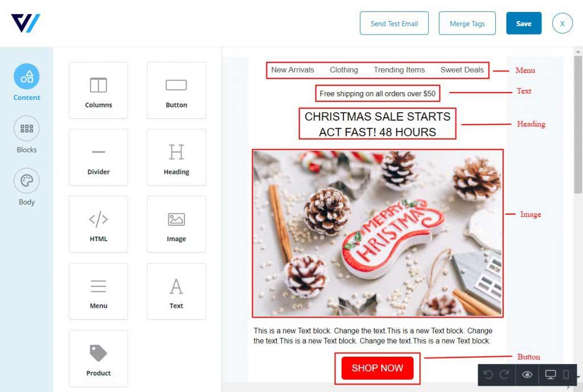Pick the Product tag block
583x392 pixels.
98,358
